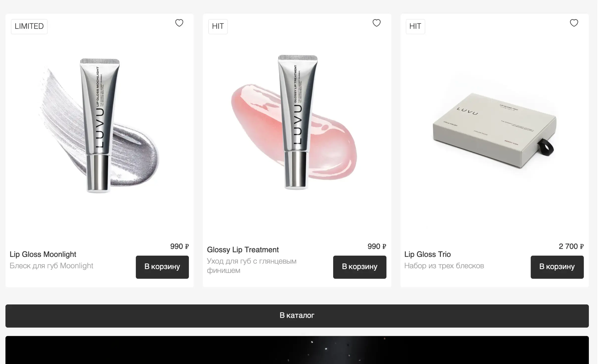Add Lip Gloss Trio to cart
The width and height of the screenshot is (600, 364).
557,267
